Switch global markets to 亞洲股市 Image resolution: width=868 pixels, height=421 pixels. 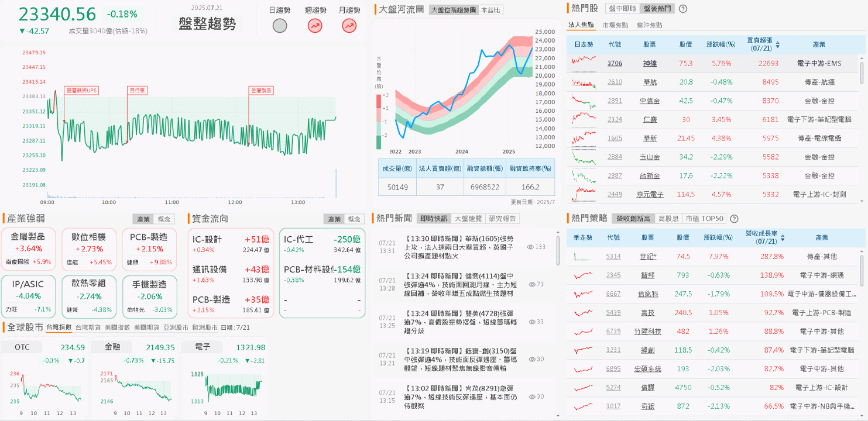click(176, 327)
